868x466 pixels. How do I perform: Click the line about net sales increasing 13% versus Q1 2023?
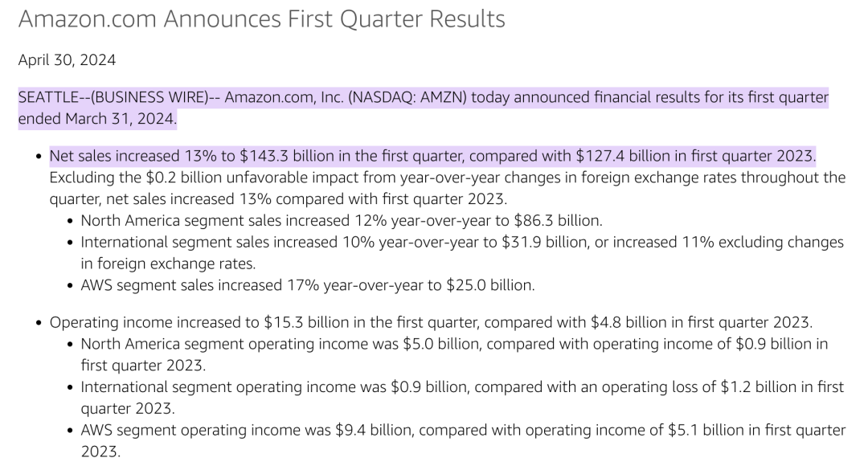[x=278, y=199]
